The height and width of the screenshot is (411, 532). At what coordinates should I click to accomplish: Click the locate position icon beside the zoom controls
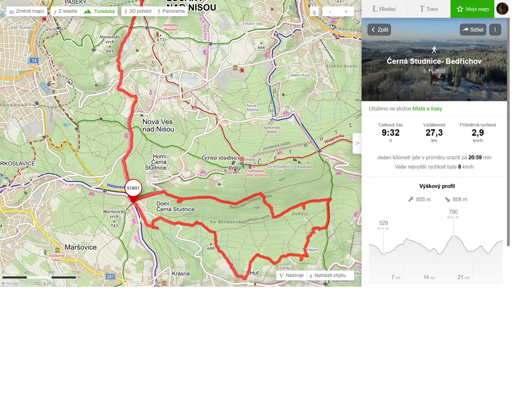(x=314, y=12)
